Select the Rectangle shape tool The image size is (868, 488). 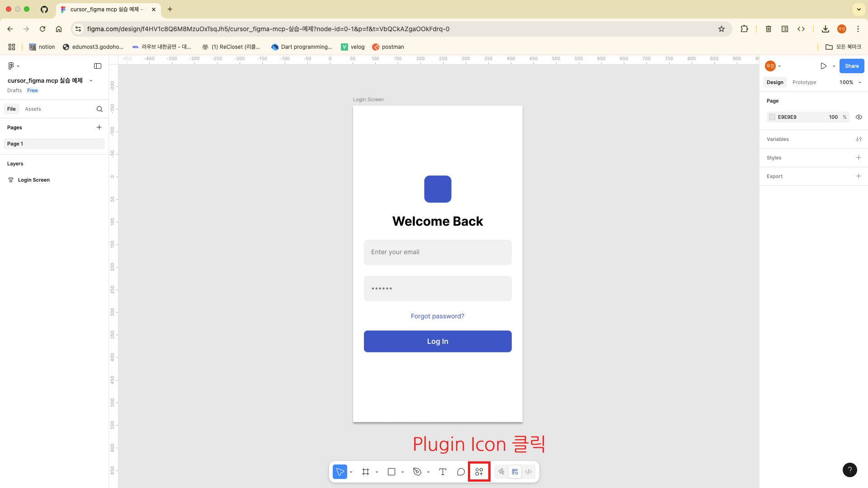[x=392, y=472]
